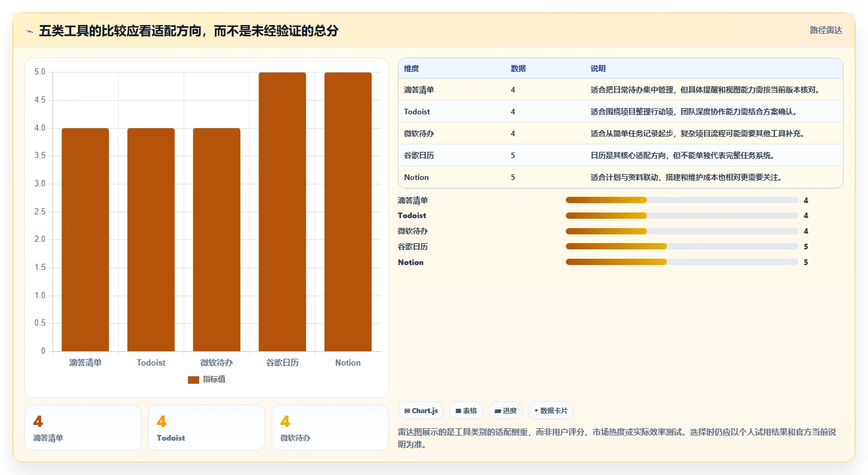Image resolution: width=868 pixels, height=475 pixels.
Task: Click the value 4 in the 微软待办 table row
Action: 513,133
